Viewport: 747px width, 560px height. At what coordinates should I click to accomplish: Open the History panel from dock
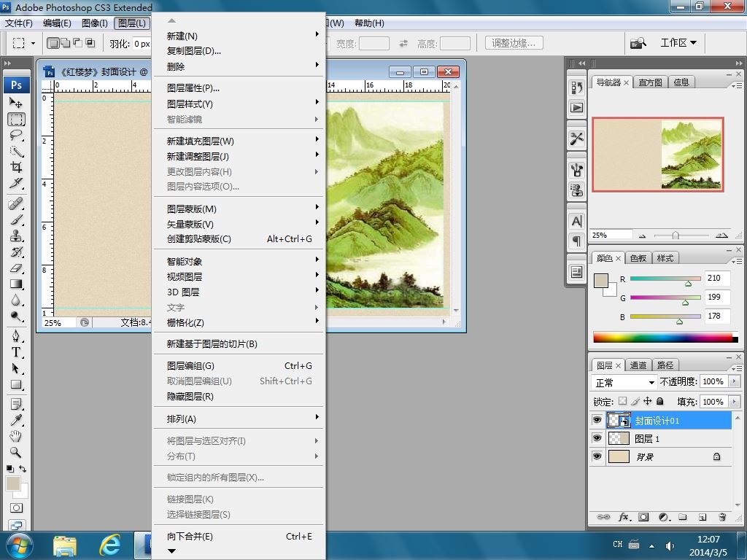tap(576, 87)
